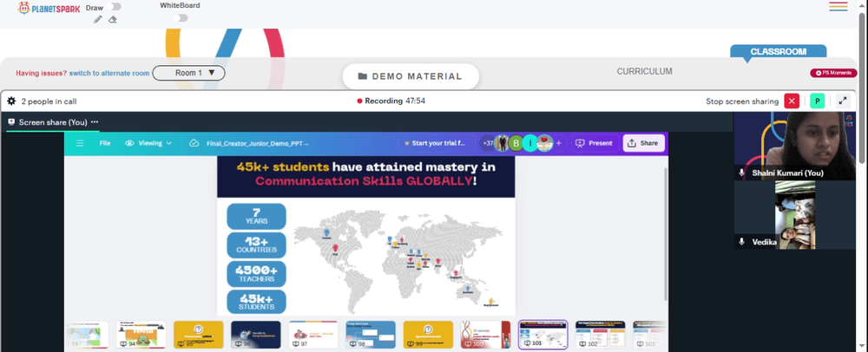Toggle the Draw switch
This screenshot has width=868, height=352.
click(115, 7)
